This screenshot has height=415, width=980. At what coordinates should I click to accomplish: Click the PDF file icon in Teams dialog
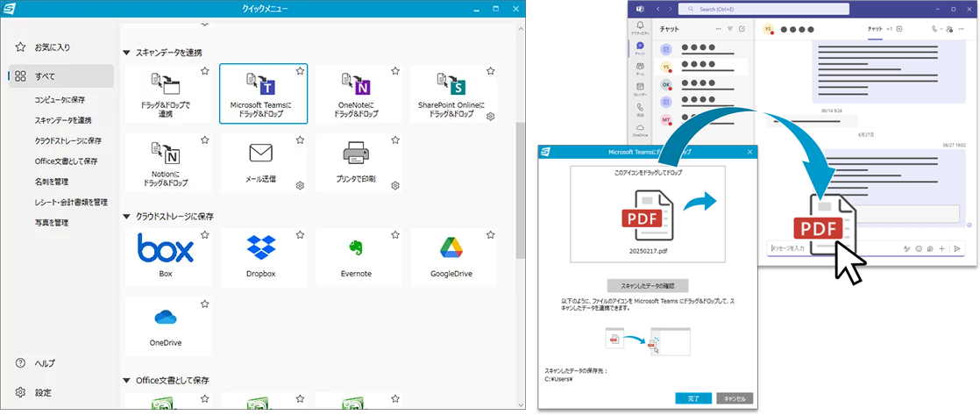[647, 216]
